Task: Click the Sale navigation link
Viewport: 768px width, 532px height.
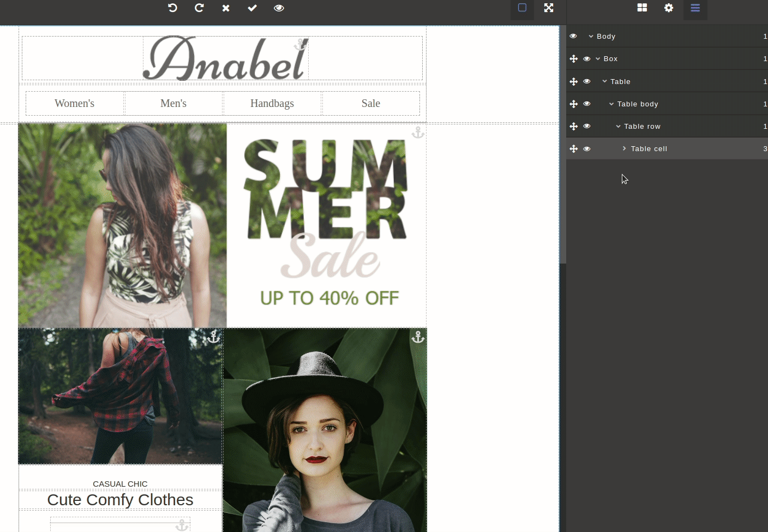Action: pyautogui.click(x=371, y=103)
